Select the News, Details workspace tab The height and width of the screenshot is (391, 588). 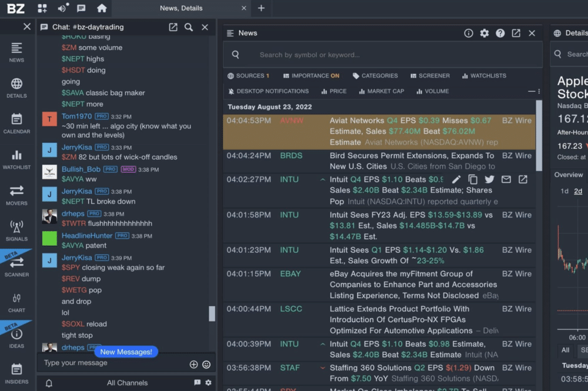pyautogui.click(x=181, y=8)
